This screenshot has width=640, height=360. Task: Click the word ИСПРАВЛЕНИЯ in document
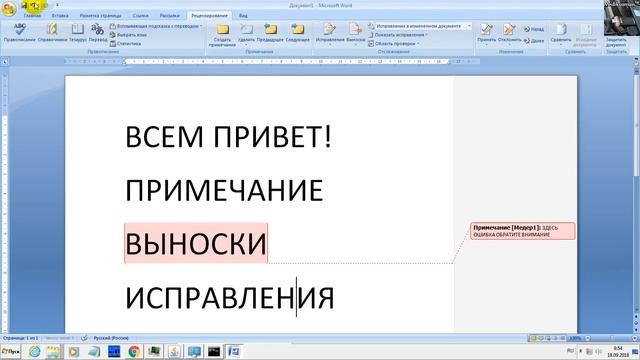pyautogui.click(x=229, y=297)
